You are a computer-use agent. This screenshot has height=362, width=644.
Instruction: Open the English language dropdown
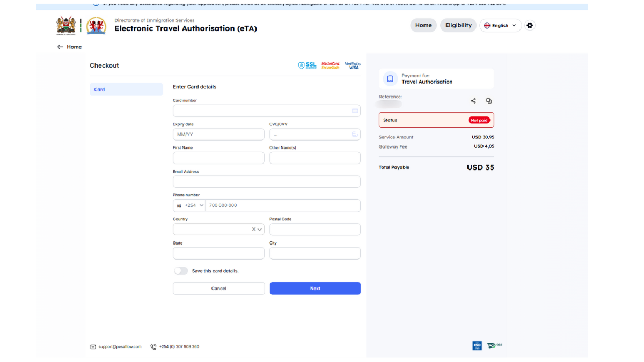[x=501, y=25]
